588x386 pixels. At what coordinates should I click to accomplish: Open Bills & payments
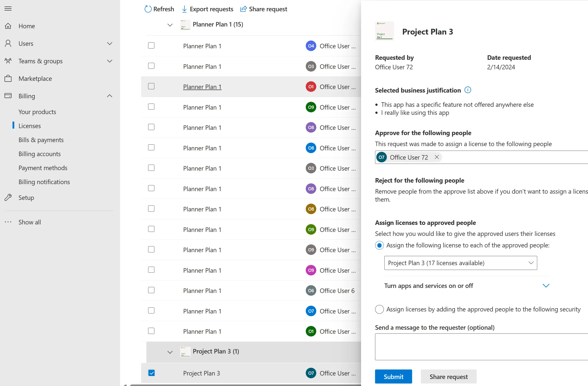(41, 140)
